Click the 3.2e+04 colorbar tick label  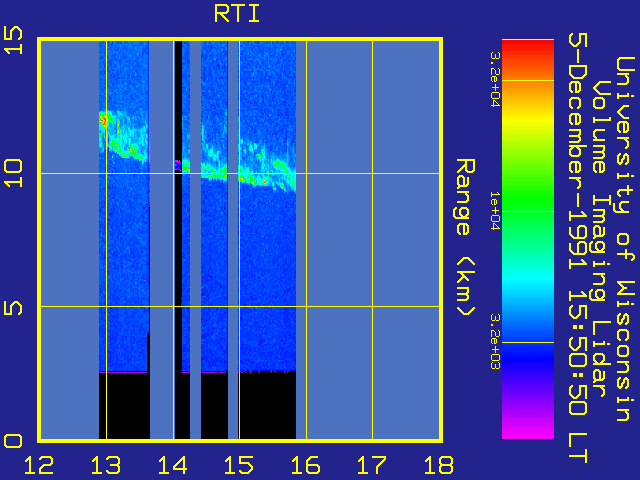click(495, 79)
